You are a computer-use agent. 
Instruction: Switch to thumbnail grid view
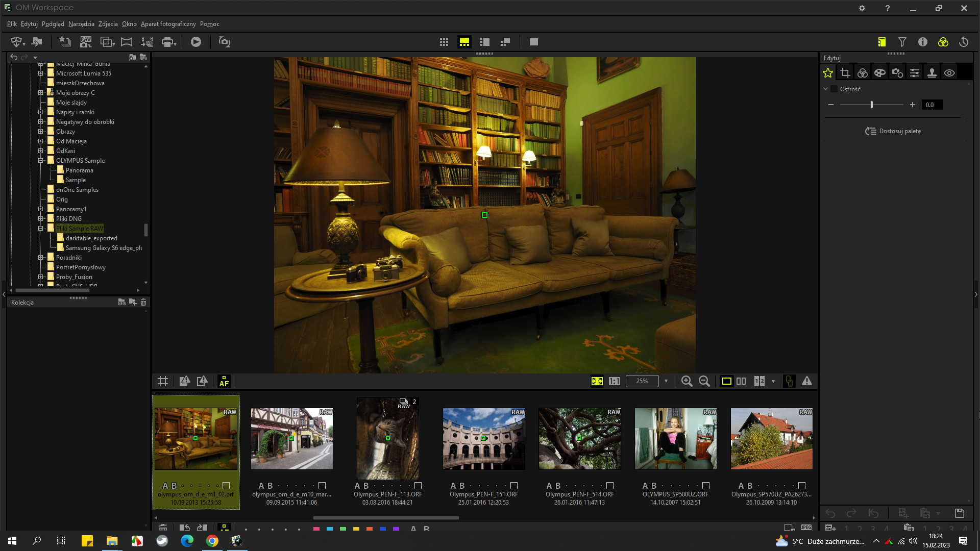click(444, 42)
